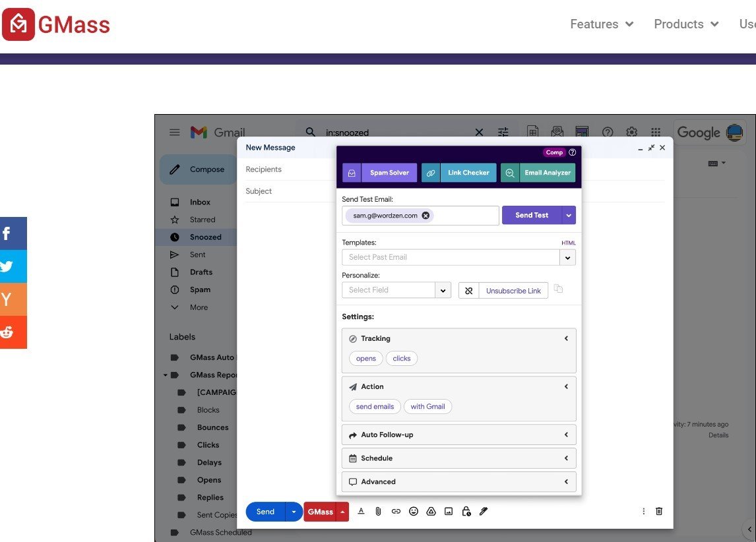Discard draft with trash icon

[x=659, y=511]
